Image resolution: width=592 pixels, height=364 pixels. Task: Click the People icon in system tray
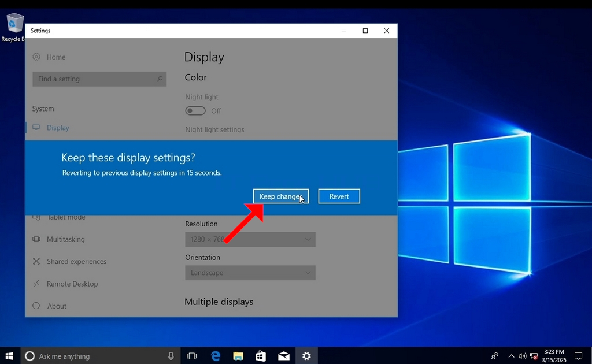coord(495,356)
